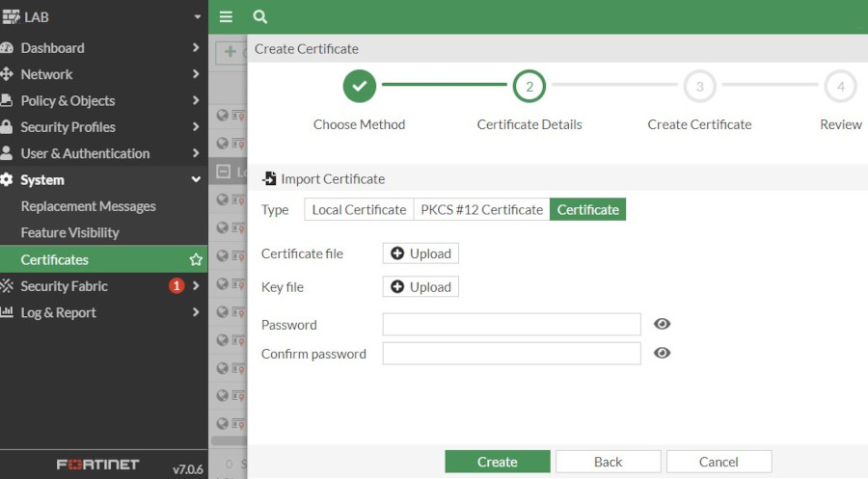Click the plus icon on Key file Upload

[x=397, y=286]
